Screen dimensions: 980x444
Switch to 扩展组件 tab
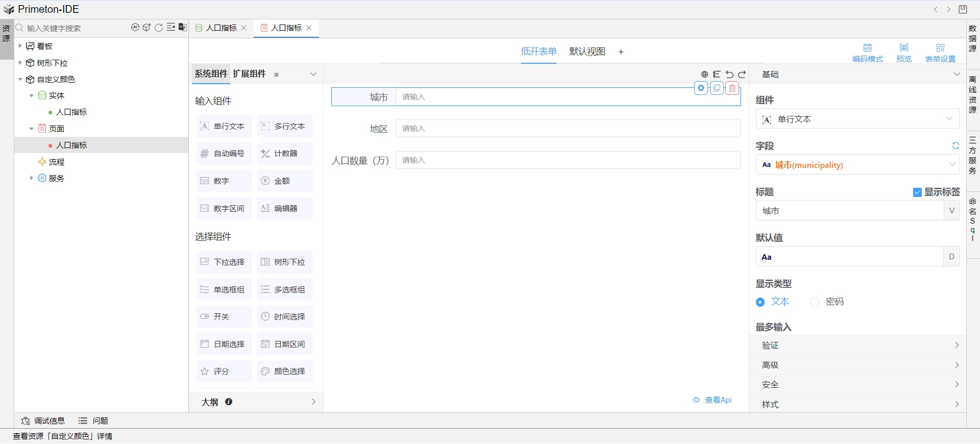click(249, 74)
